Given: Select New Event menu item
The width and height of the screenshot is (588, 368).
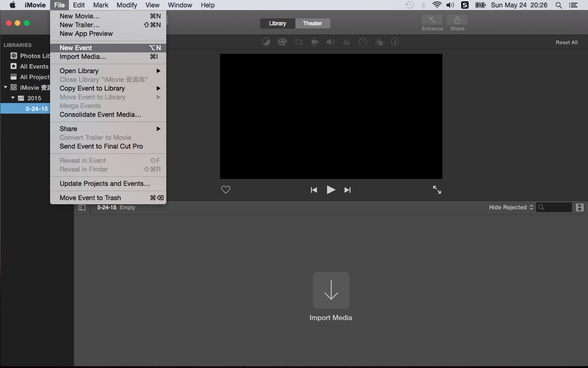Looking at the screenshot, I should click(108, 48).
